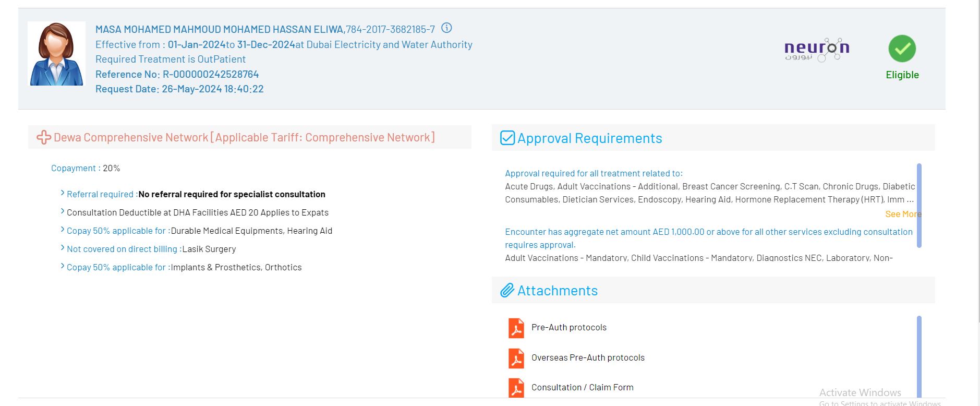This screenshot has height=406, width=980.
Task: Click the Approval Requirements checkbox icon
Action: pos(507,138)
